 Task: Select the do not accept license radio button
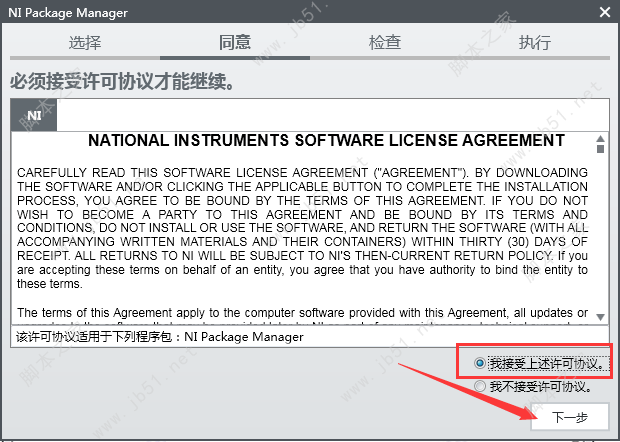click(479, 386)
